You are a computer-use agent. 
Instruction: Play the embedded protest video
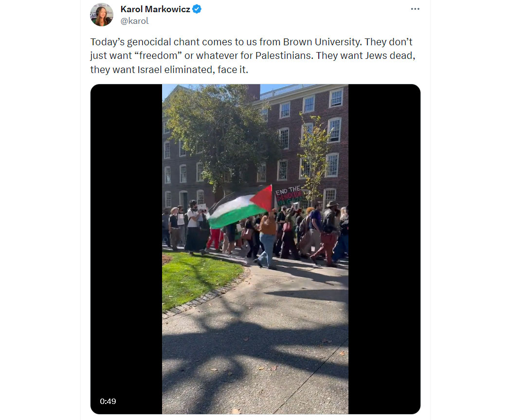pyautogui.click(x=255, y=249)
